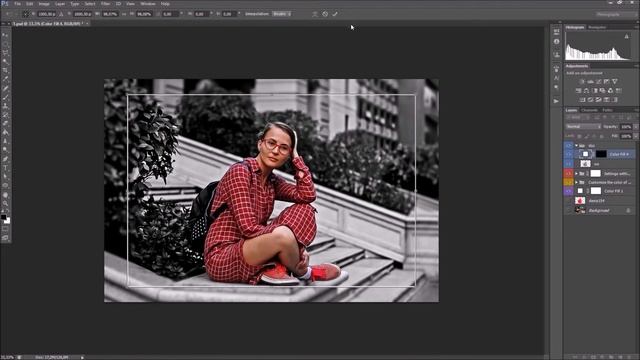The height and width of the screenshot is (360, 640).
Task: Click the Quick Mask mode icon
Action: click(x=5, y=230)
